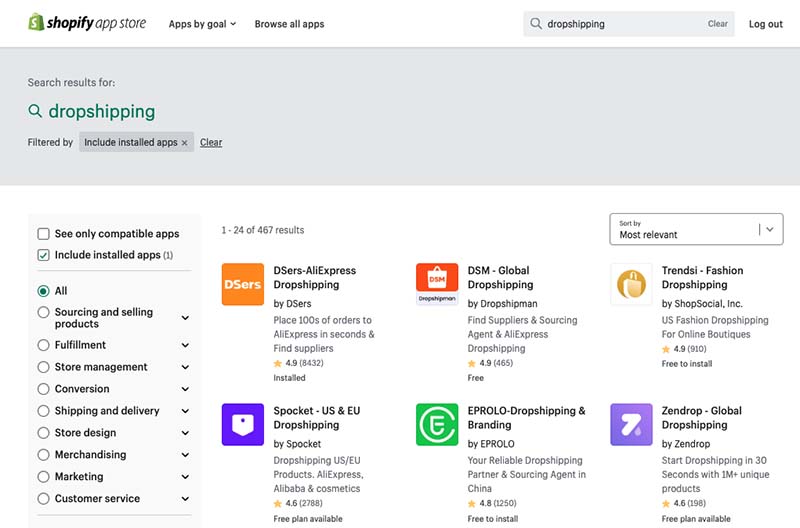Click the '4.6 (198)' Zendrop rating
Screen dimensions: 800x528
click(x=684, y=504)
